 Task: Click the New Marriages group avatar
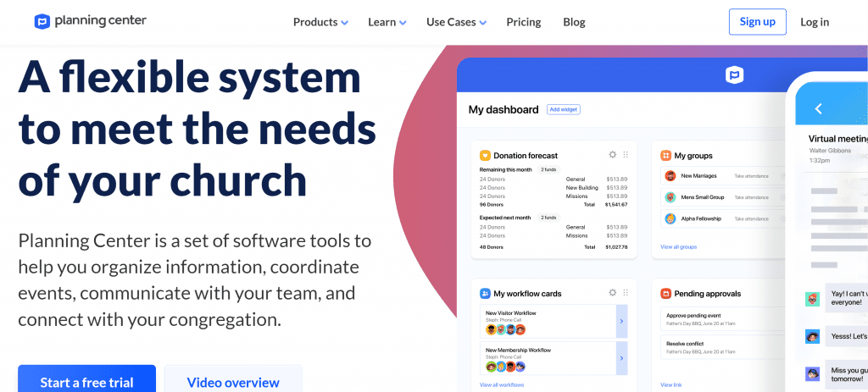point(670,176)
